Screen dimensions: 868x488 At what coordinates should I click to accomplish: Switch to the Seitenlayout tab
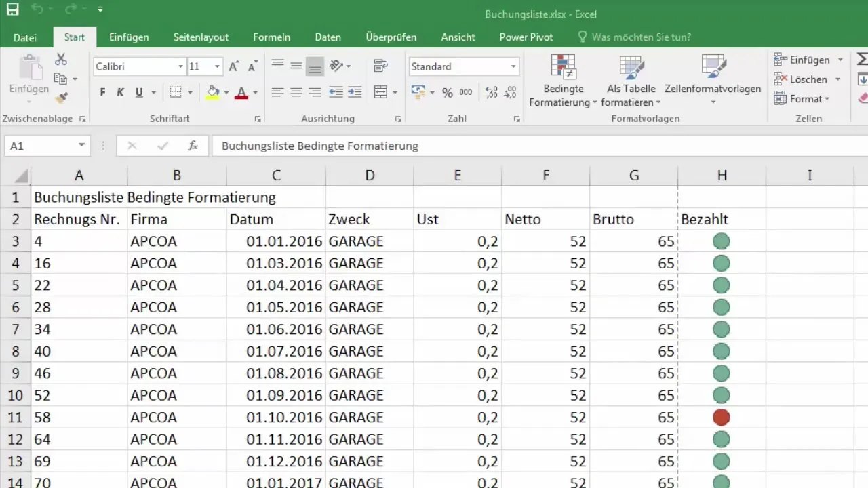pos(201,37)
